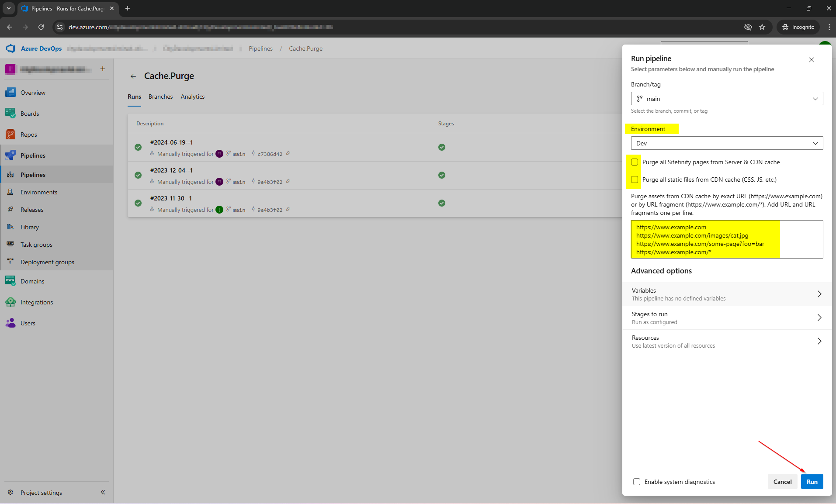Run the pipeline
The width and height of the screenshot is (836, 504).
click(x=812, y=481)
